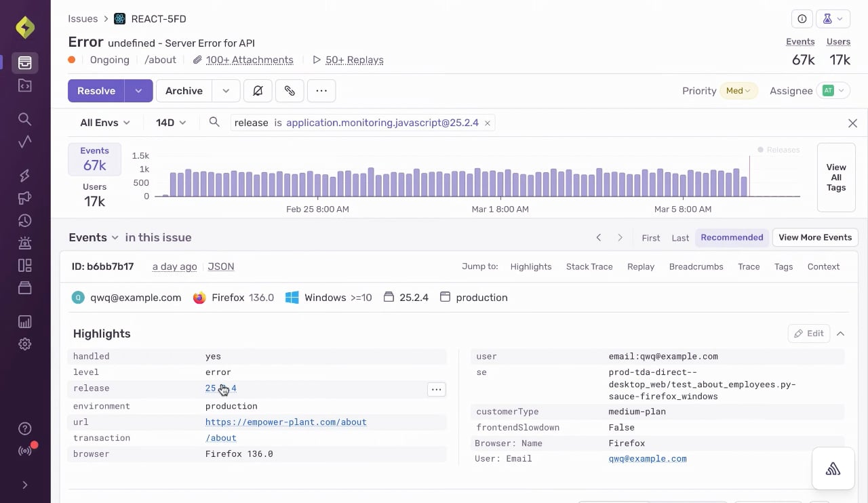Open User Feedback megaphone icon
The width and height of the screenshot is (868, 503).
click(x=25, y=198)
